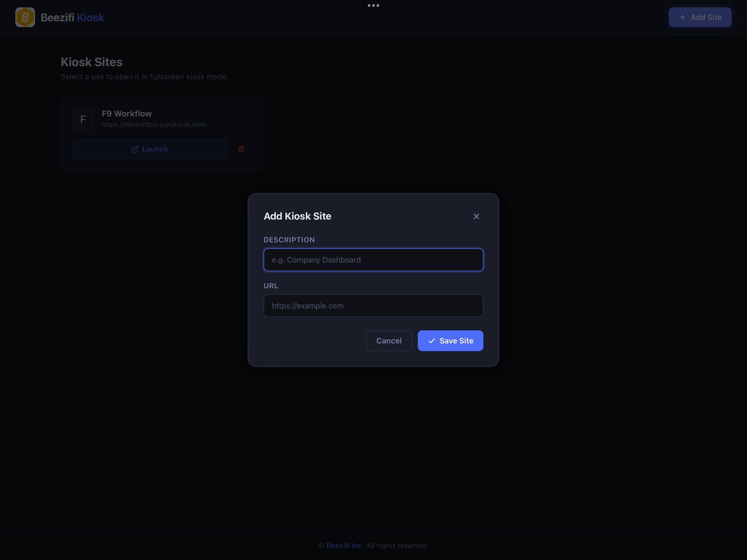The width and height of the screenshot is (747, 560).
Task: Click the F avatar of F9 Workflow
Action: 83,119
